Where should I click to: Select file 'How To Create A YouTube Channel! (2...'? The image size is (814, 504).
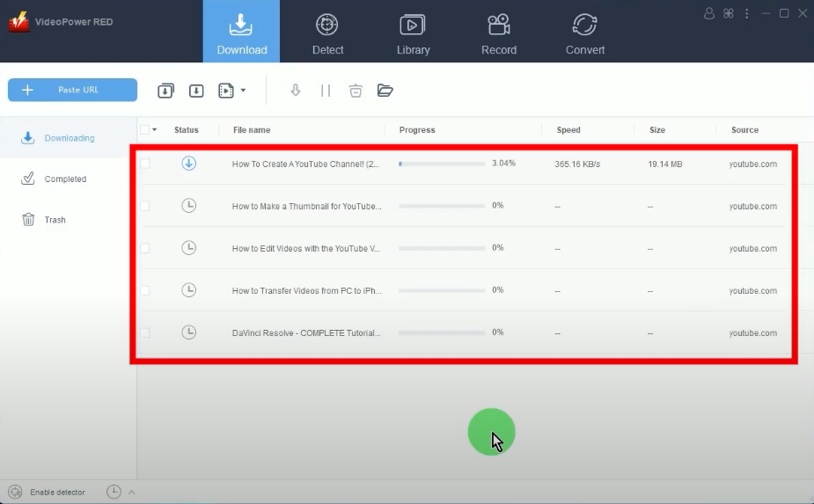(305, 164)
